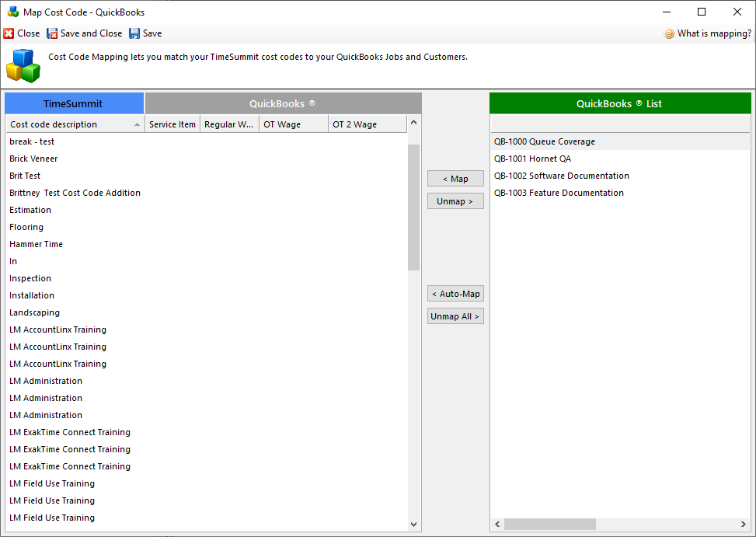This screenshot has width=756, height=537.
Task: Select the Brick Veneer cost code row
Action: tap(33, 159)
